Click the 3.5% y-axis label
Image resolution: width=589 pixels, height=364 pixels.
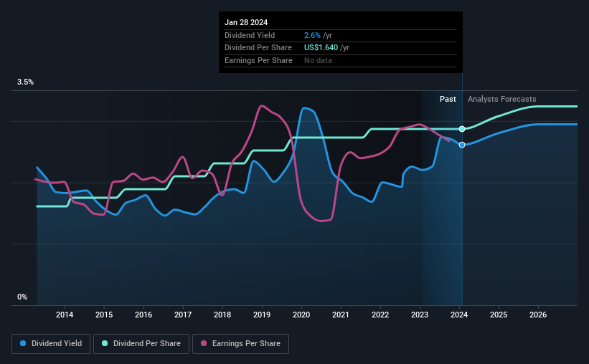click(x=25, y=82)
